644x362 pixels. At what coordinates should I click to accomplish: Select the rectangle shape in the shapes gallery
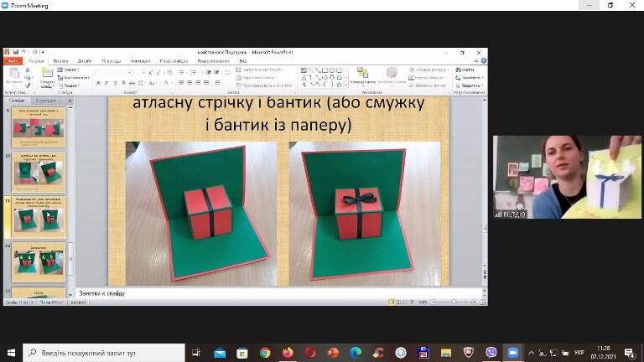point(325,70)
